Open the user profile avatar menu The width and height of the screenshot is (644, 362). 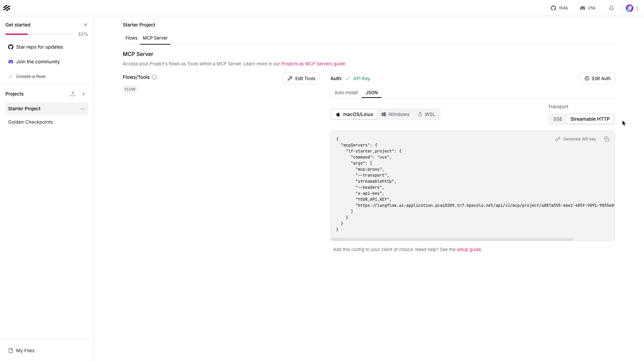[x=632, y=8]
